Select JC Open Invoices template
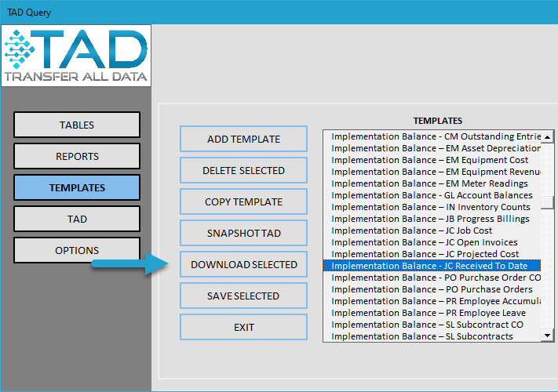 tap(432, 242)
